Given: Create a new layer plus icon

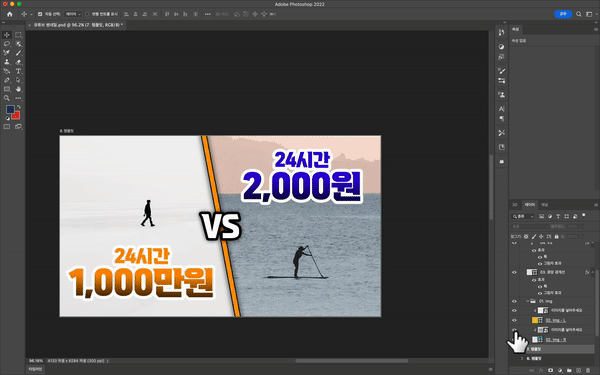Looking at the screenshot, I should 579,370.
